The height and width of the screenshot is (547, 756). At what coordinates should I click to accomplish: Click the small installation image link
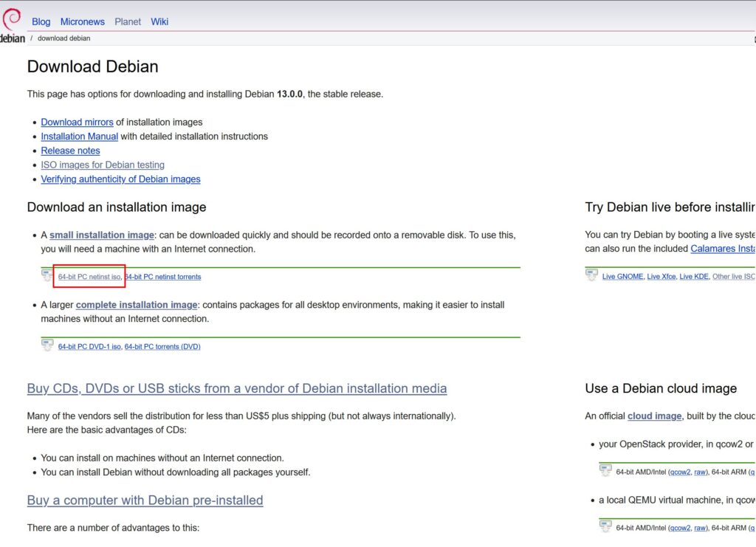tap(102, 235)
